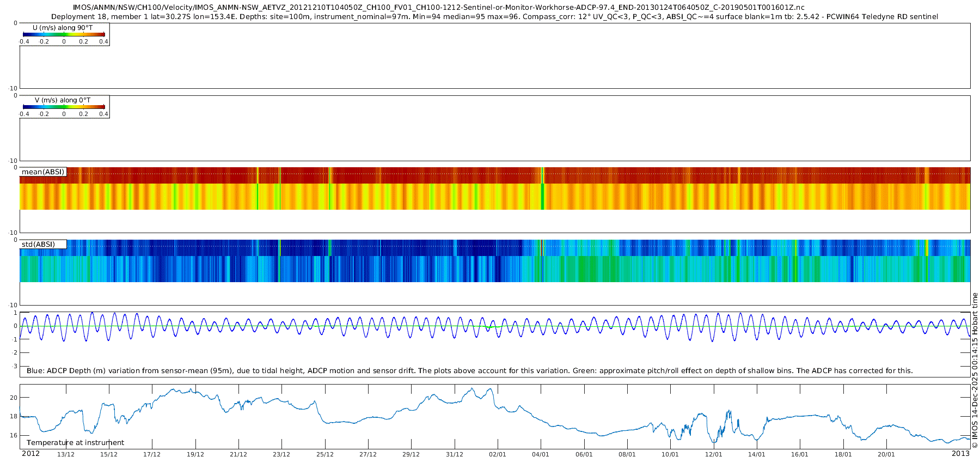The height and width of the screenshot is (463, 980).
Task: Click the blue ADCP depth description text
Action: coord(469,371)
